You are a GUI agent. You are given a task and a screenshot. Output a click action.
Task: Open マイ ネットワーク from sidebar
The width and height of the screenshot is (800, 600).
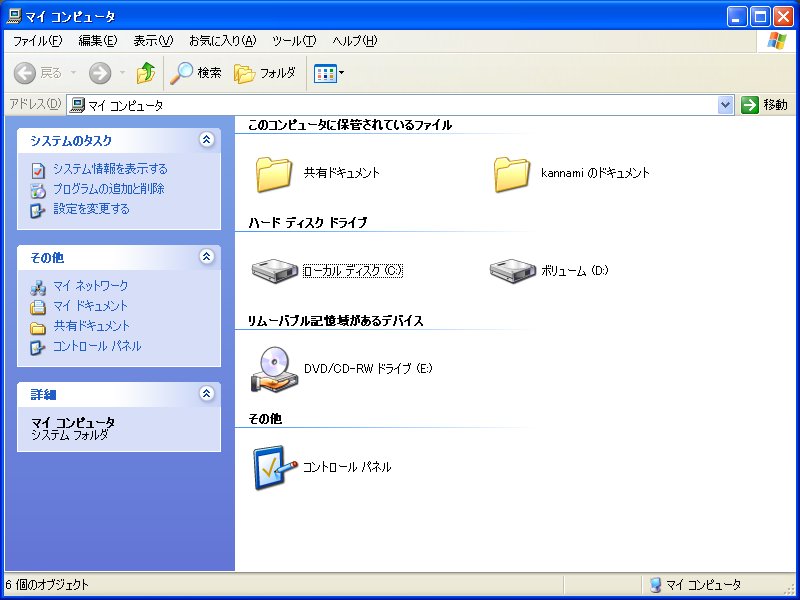click(90, 286)
